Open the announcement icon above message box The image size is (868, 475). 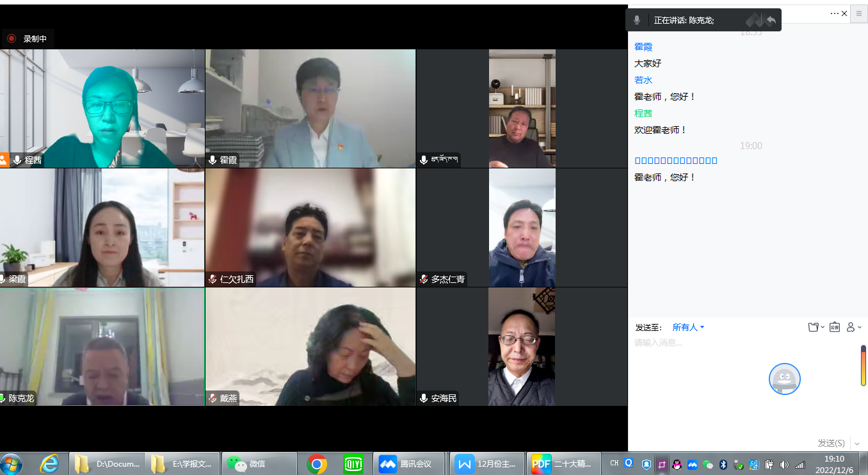[835, 327]
